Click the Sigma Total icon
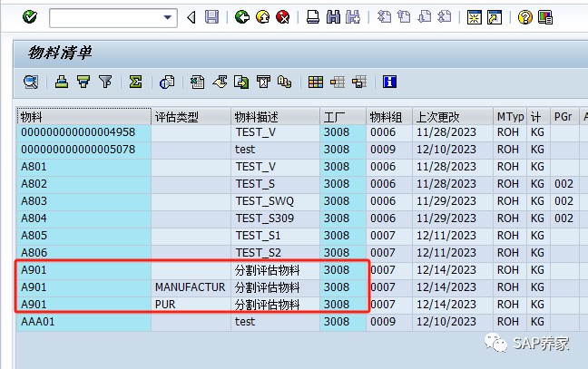 pos(135,82)
